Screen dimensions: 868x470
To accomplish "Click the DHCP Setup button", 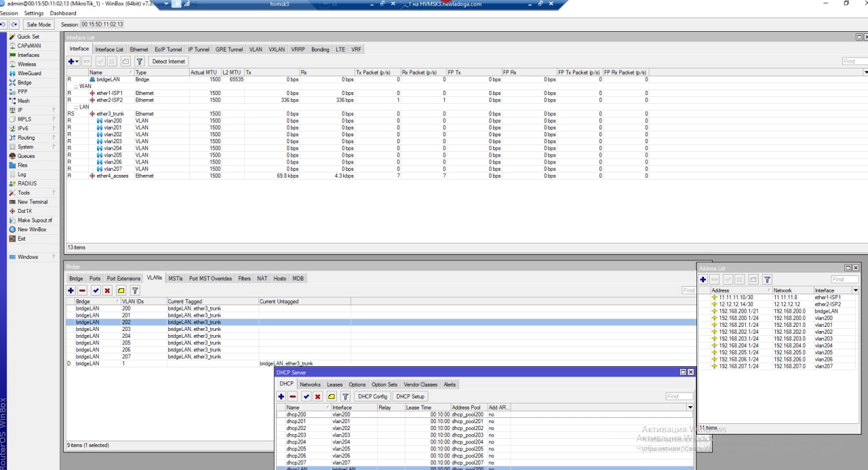I will click(410, 396).
